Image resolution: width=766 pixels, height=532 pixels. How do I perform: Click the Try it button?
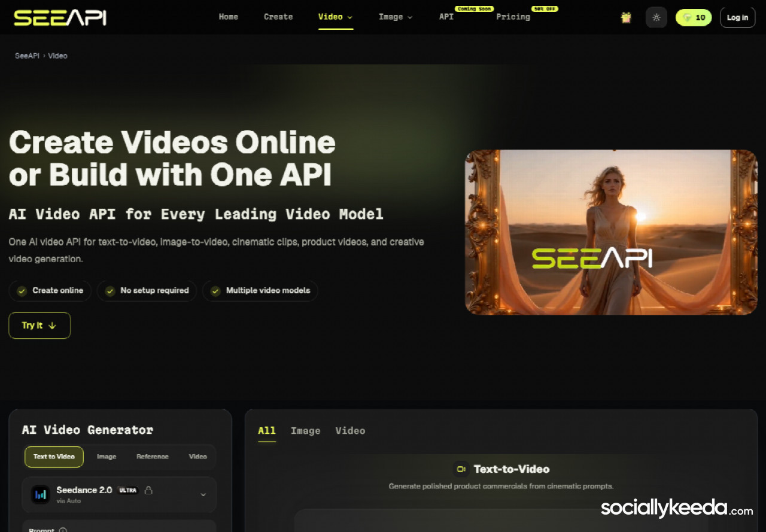point(39,326)
